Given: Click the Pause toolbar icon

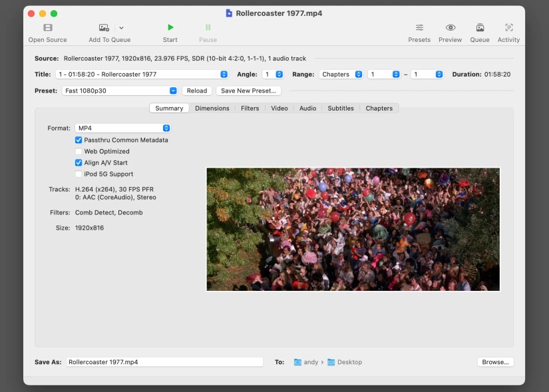Looking at the screenshot, I should pos(208,27).
